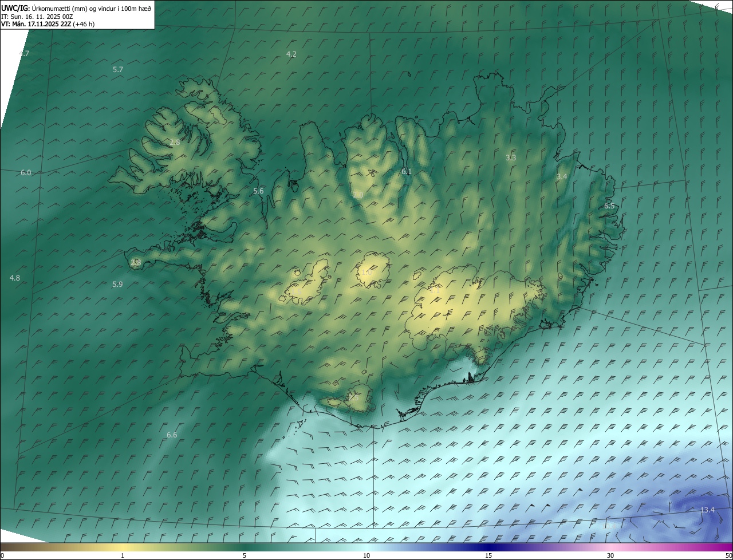Click the "1.0" value on Hofsjökull glacier
The width and height of the screenshot is (733, 560).
[366, 272]
